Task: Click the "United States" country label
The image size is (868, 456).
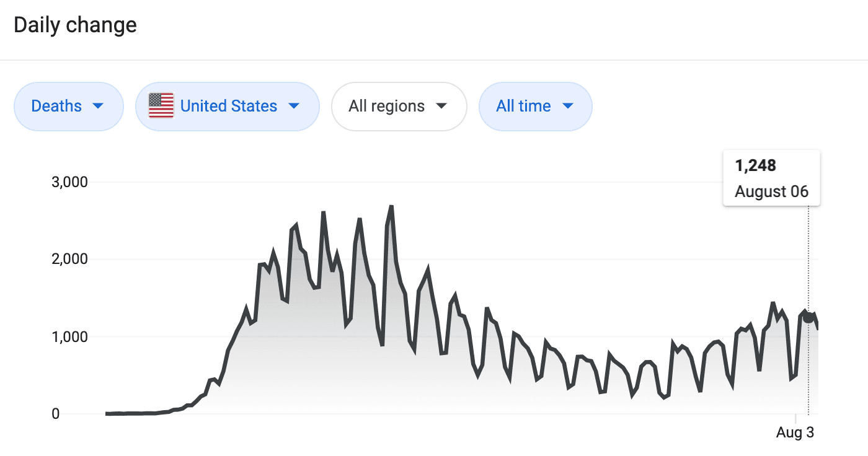Action: pos(228,106)
